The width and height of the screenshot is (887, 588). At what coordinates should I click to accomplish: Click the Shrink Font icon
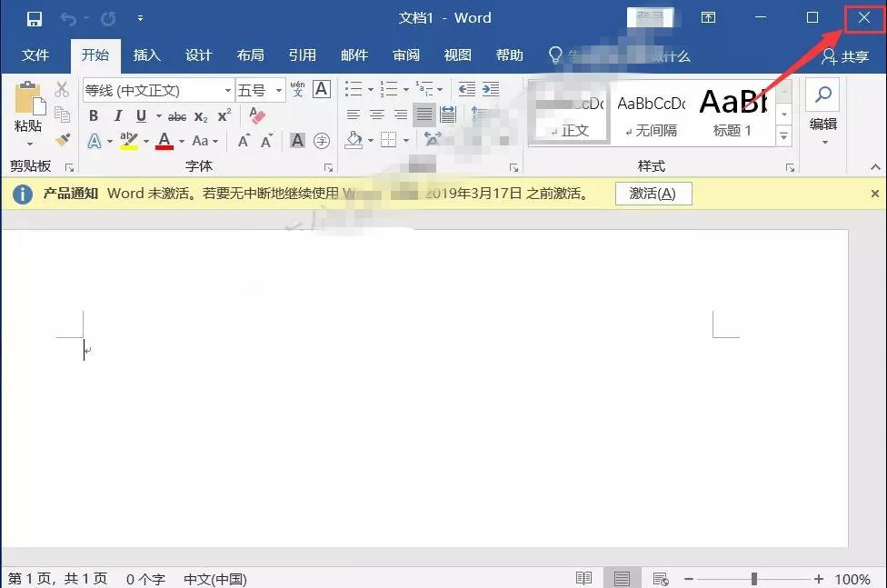pos(266,141)
